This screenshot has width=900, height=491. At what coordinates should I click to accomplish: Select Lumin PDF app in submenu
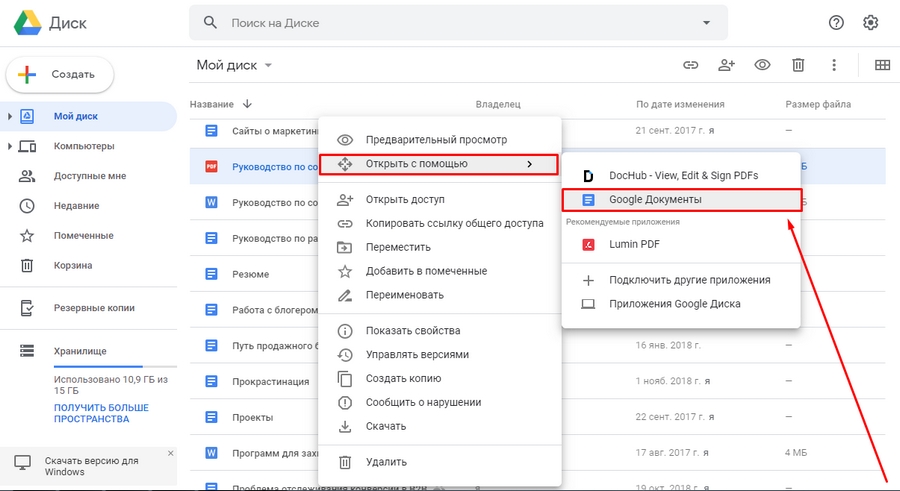point(634,243)
